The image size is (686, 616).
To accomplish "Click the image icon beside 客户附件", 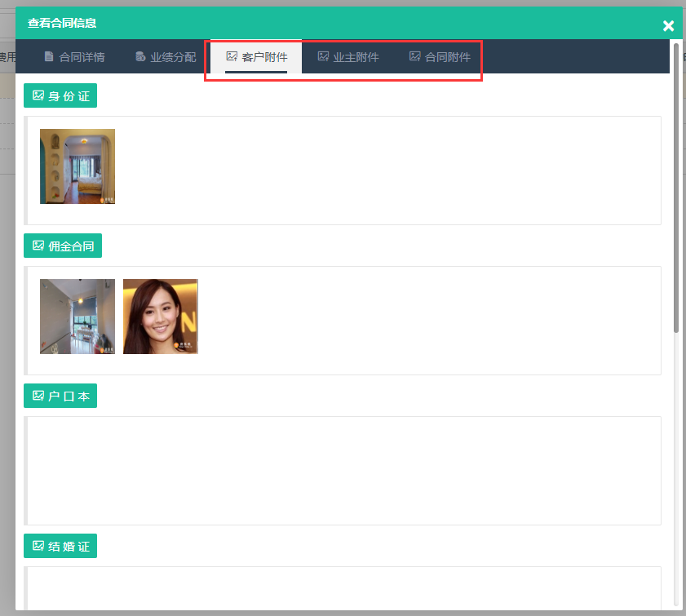I will (x=232, y=56).
